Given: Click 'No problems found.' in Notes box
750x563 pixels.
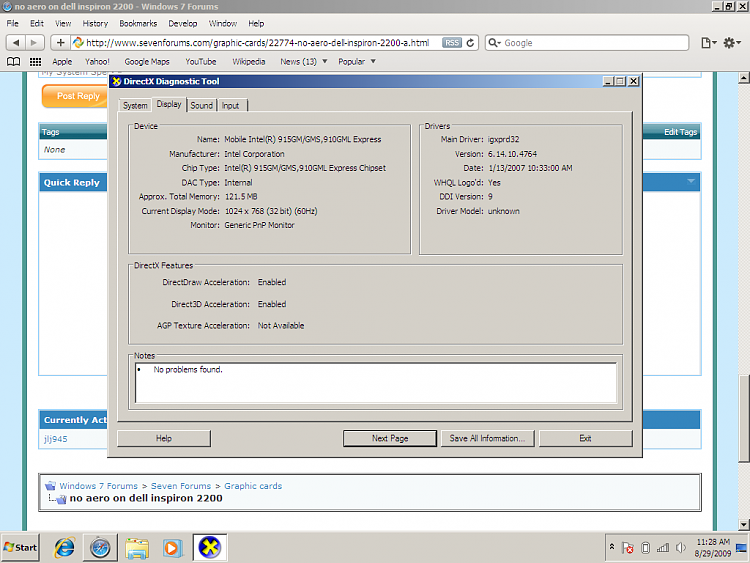Looking at the screenshot, I should [x=188, y=370].
